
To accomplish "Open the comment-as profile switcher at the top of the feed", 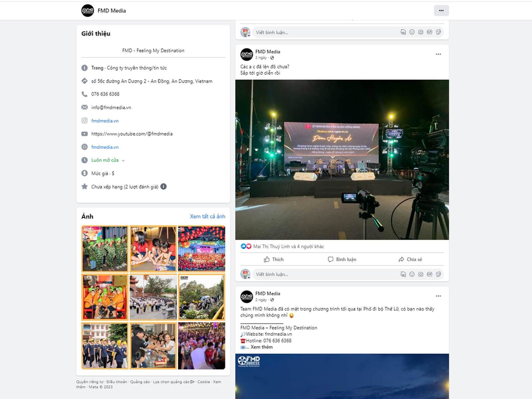I will pos(245,32).
